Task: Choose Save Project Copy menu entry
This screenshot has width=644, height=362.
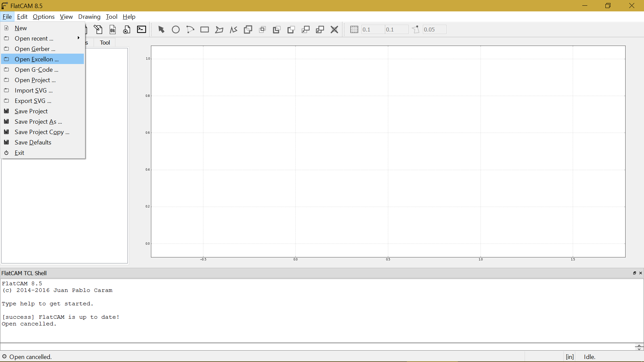Action: (x=43, y=132)
